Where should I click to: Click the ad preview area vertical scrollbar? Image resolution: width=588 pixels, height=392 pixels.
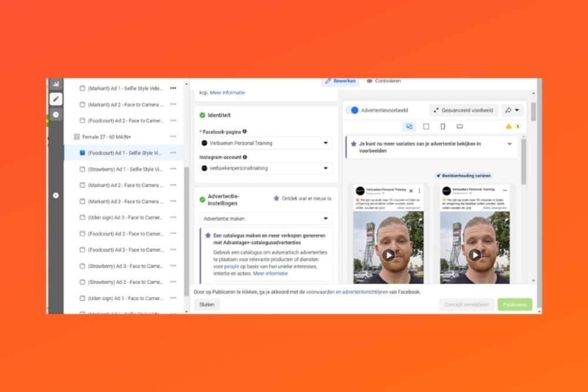(x=523, y=161)
